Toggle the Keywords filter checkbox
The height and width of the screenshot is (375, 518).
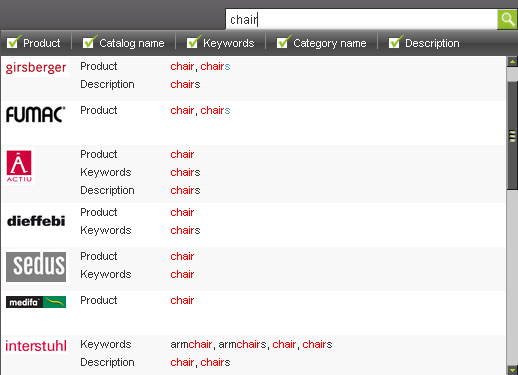(193, 42)
